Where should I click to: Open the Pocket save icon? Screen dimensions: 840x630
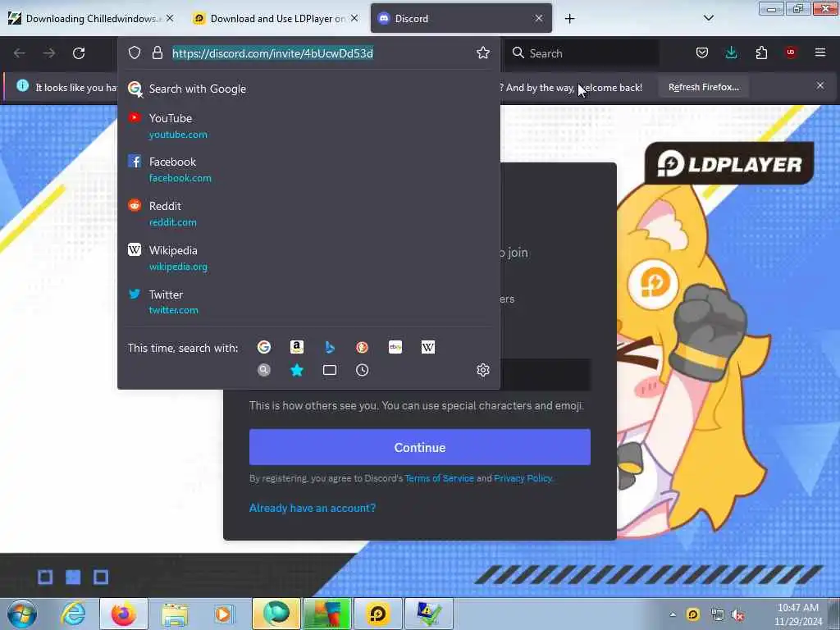click(702, 52)
